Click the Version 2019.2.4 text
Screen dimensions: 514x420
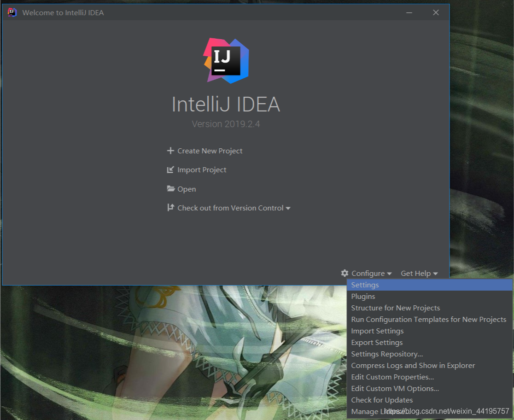tap(226, 124)
